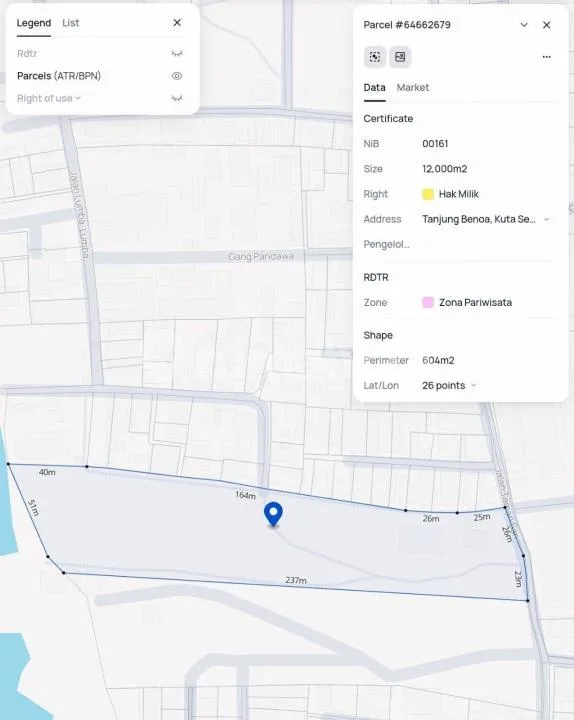Click the 164m edge label

[246, 495]
